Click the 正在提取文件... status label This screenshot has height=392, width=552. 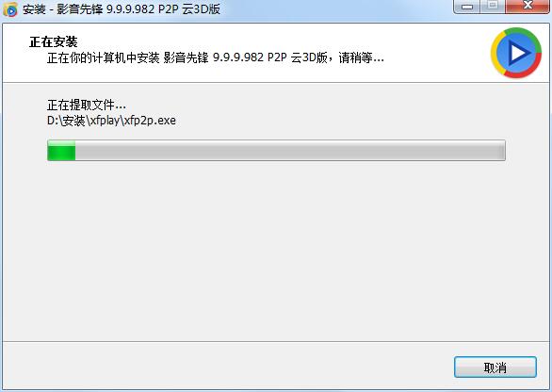(87, 105)
